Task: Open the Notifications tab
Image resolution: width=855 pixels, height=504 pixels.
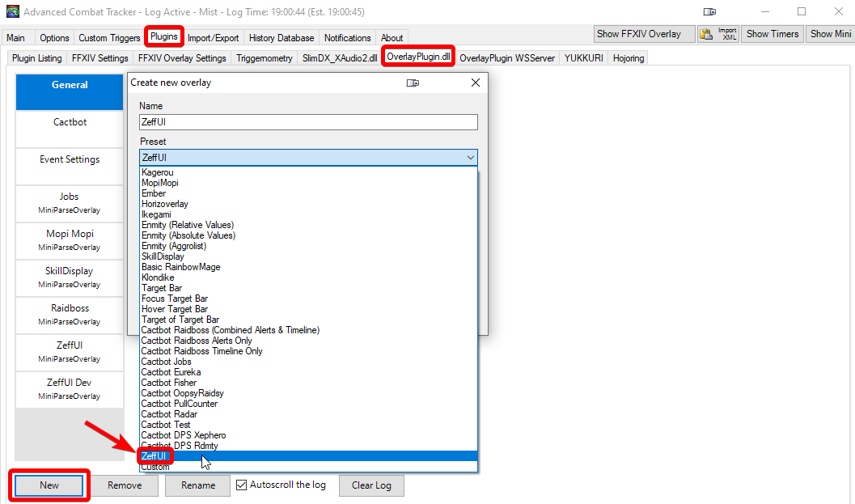Action: click(347, 38)
